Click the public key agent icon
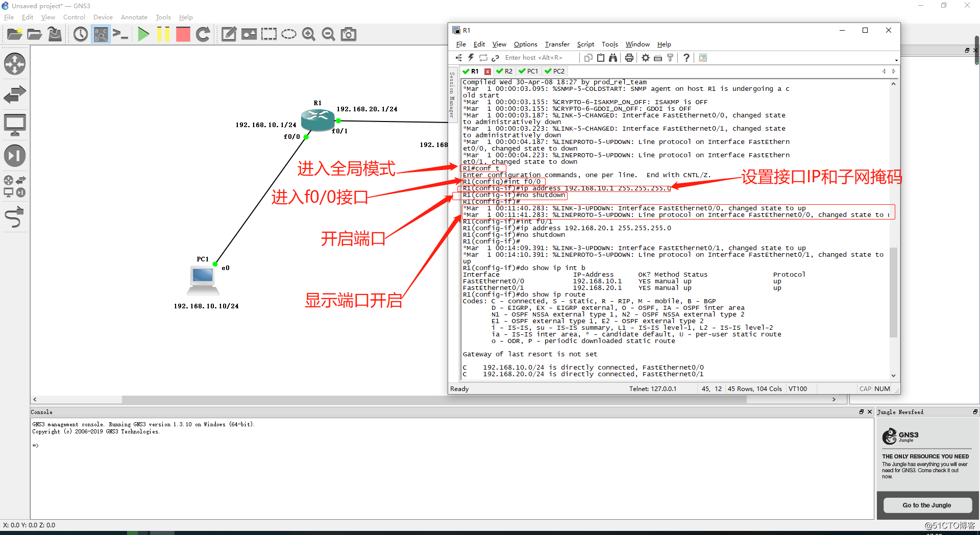Screen dimensions: 980x535 point(670,58)
